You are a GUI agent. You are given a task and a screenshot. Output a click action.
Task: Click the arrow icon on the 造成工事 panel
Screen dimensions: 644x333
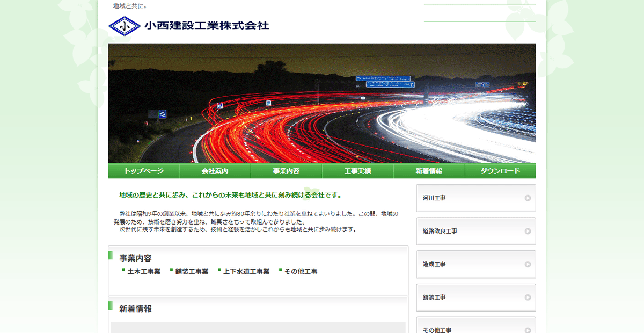tap(526, 264)
